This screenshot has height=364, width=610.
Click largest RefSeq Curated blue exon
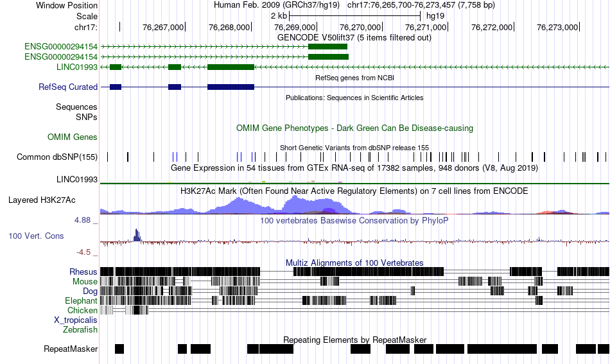pyautogui.click(x=231, y=87)
